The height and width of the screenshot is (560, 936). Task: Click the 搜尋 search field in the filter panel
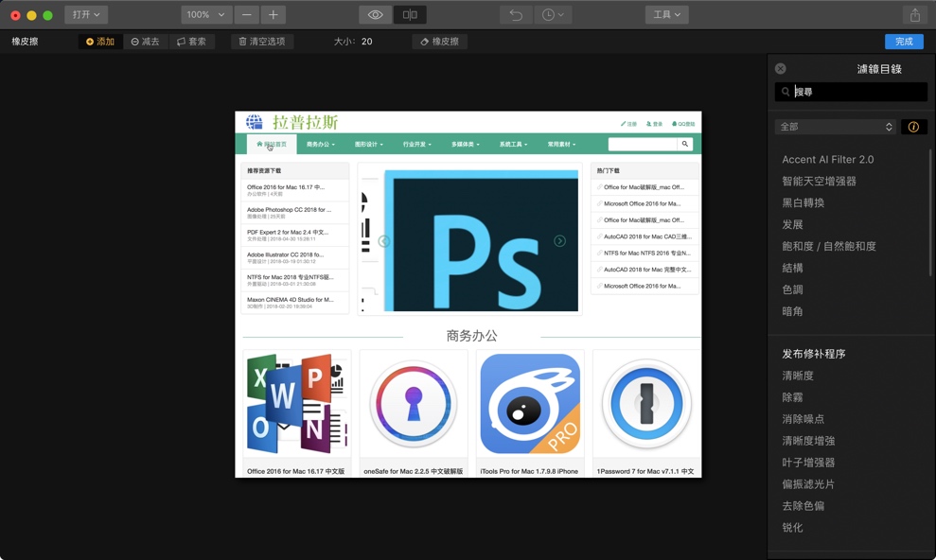851,91
